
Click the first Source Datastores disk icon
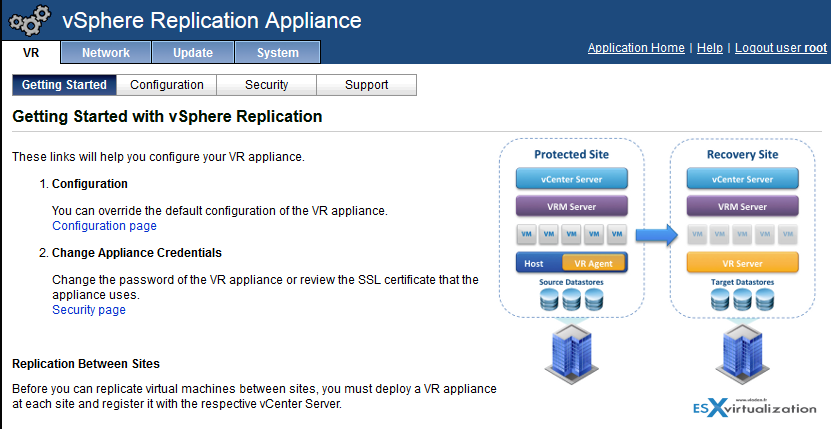[549, 299]
